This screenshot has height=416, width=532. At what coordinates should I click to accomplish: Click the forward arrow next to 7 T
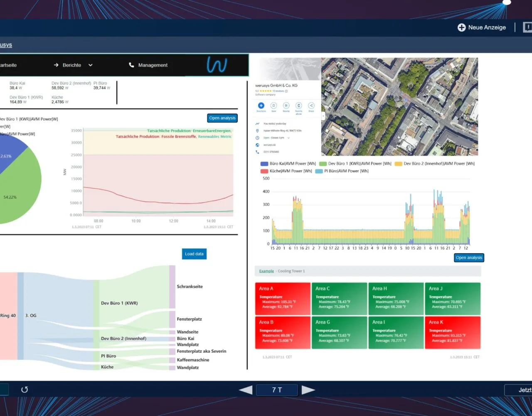308,390
